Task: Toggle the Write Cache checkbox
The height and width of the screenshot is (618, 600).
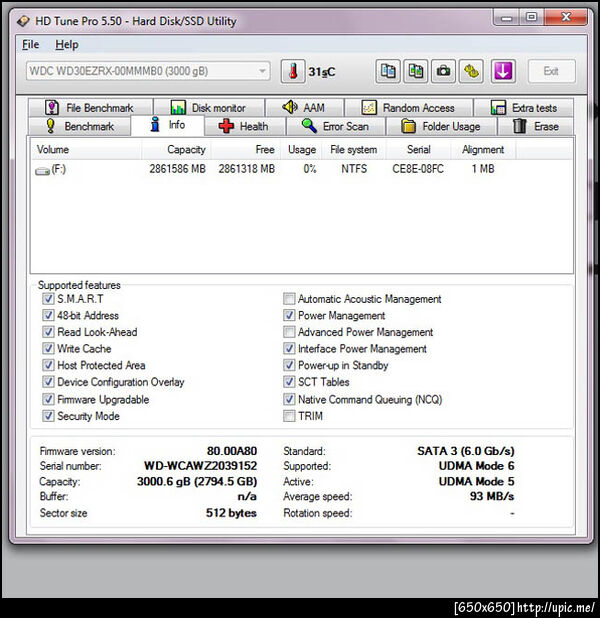Action: (x=48, y=348)
